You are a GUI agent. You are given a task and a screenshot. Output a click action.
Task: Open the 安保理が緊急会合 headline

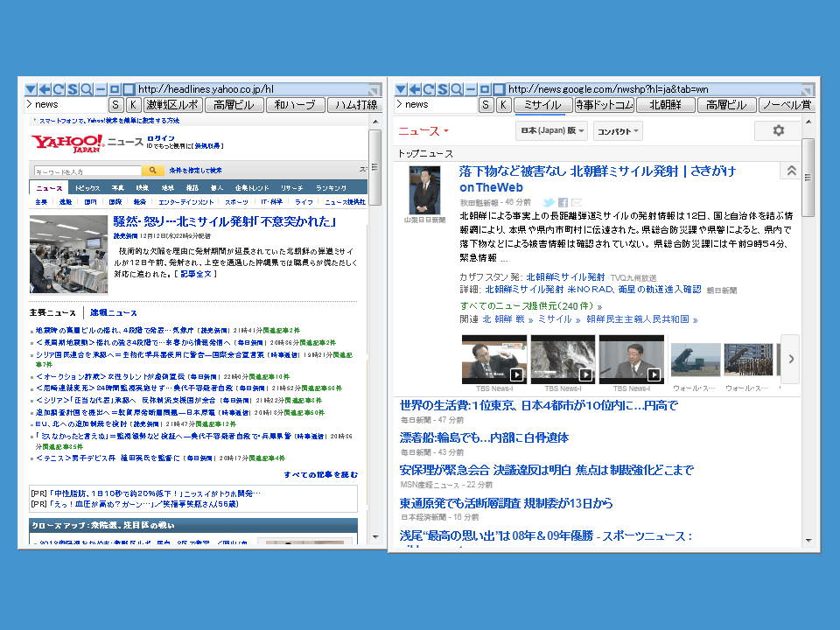(x=546, y=470)
